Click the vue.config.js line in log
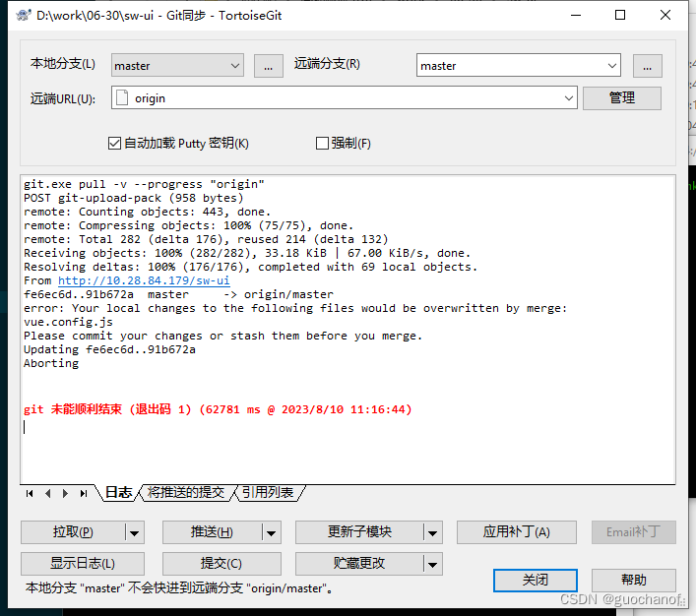Image resolution: width=696 pixels, height=616 pixels. (68, 322)
